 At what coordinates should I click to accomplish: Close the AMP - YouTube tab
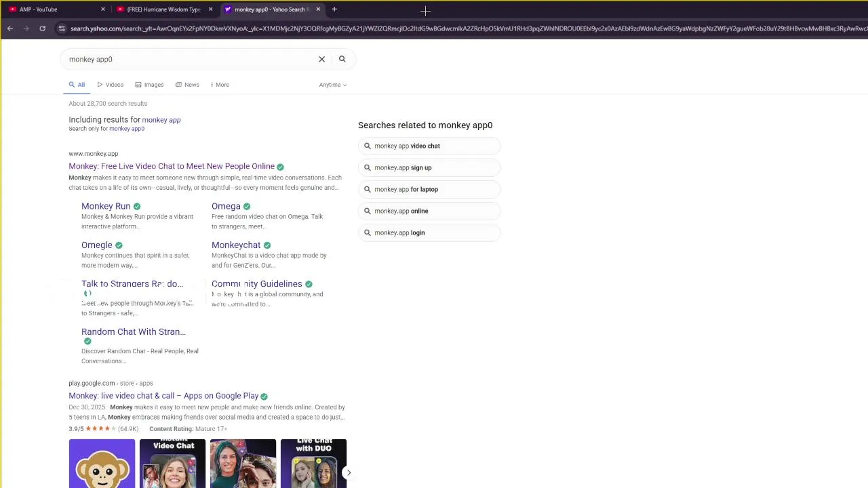tap(103, 9)
